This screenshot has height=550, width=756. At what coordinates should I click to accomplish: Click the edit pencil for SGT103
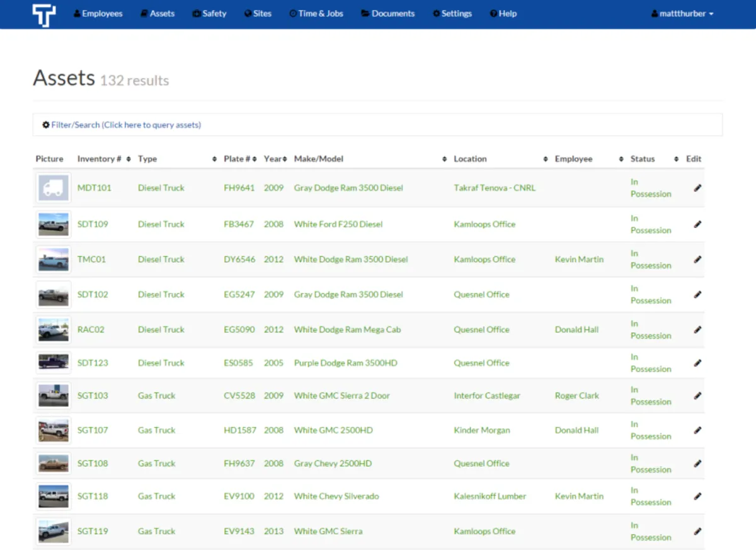697,396
